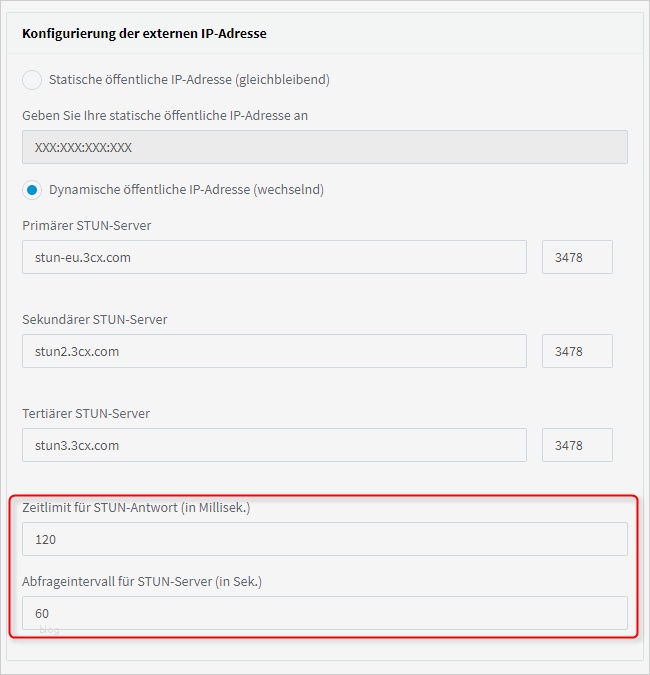
Task: Click the 'Geben Sie Ihre statische öffentliche IP-Adresse an' label
Action: tap(165, 115)
